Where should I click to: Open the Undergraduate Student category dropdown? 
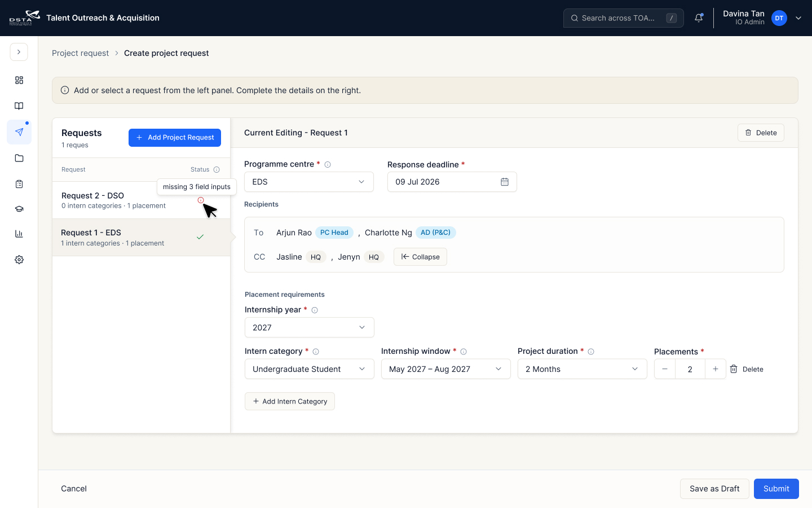(x=310, y=369)
